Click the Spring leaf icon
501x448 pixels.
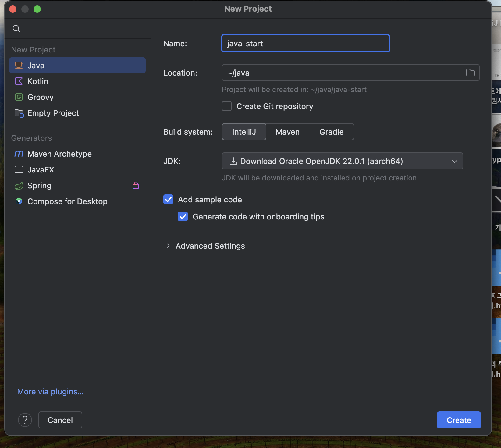coord(19,186)
